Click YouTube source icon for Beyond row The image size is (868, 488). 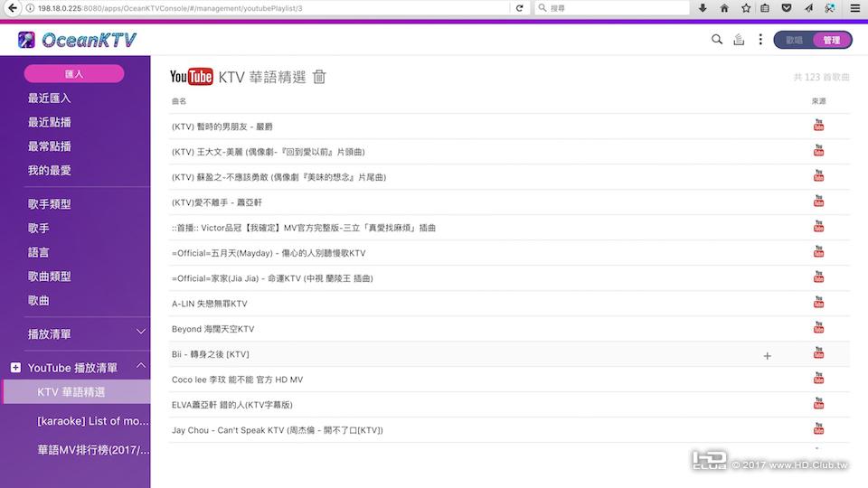[x=819, y=327]
